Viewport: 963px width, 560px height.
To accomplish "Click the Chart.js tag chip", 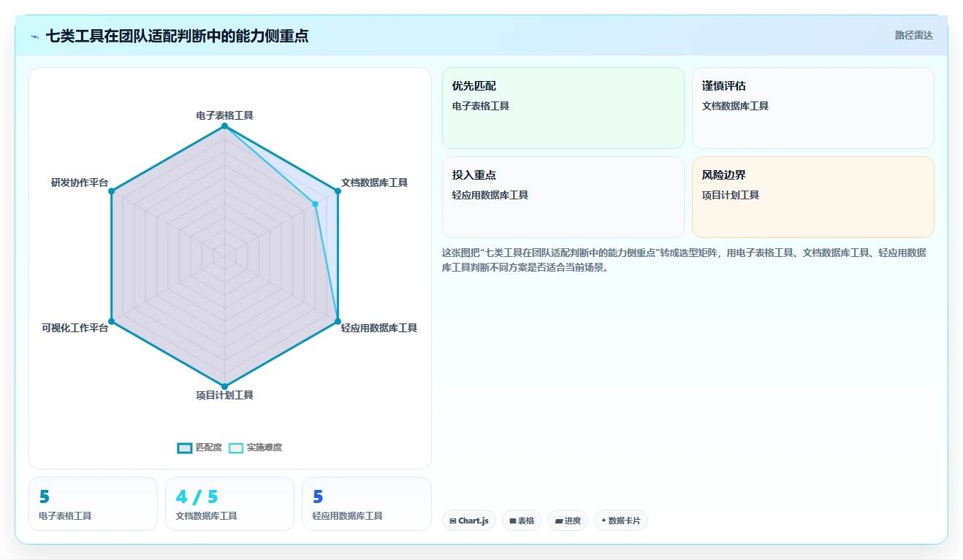I will (469, 521).
